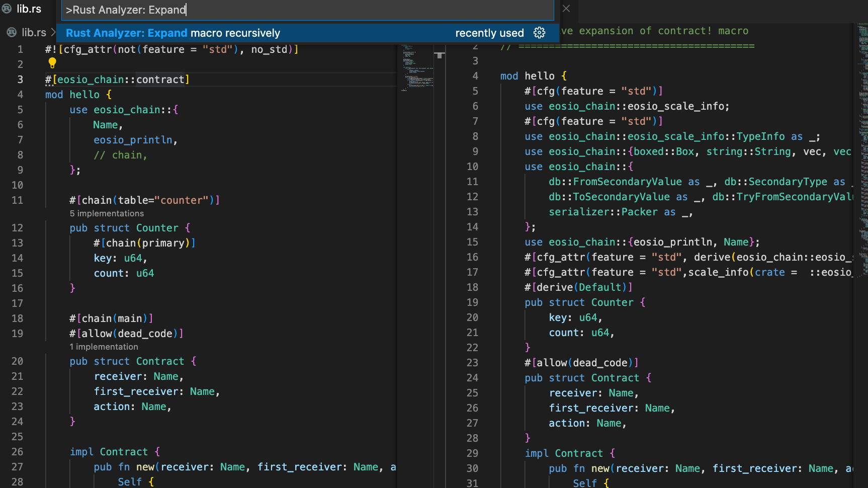This screenshot has height=488, width=868.
Task: Select 'Expand macro recursively' command result
Action: click(308, 33)
